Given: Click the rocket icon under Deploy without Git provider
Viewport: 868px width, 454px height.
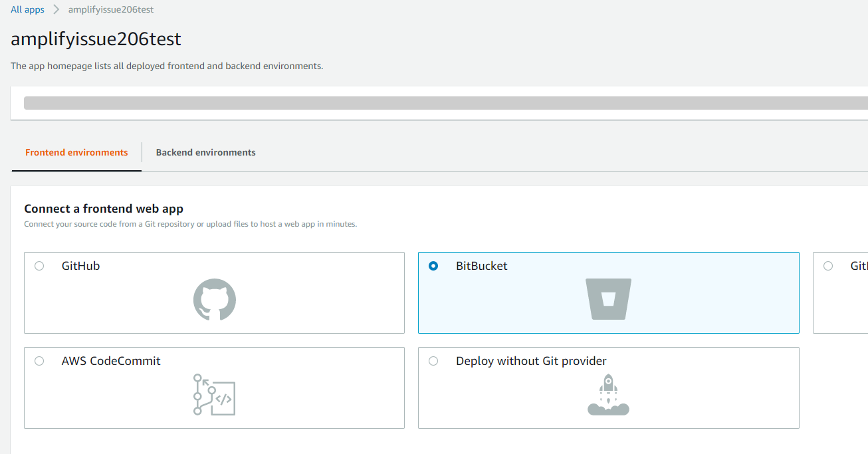Looking at the screenshot, I should click(x=608, y=396).
